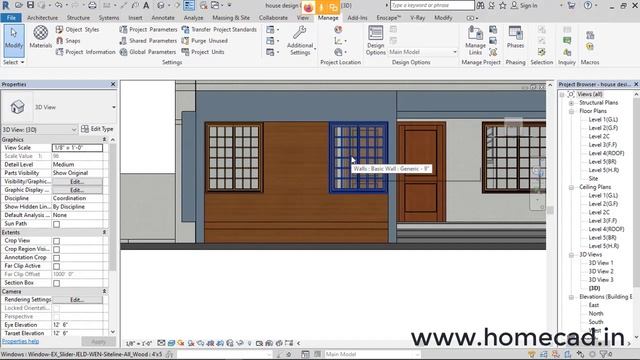Open the Materials browser
640x360 pixels.
(40, 37)
